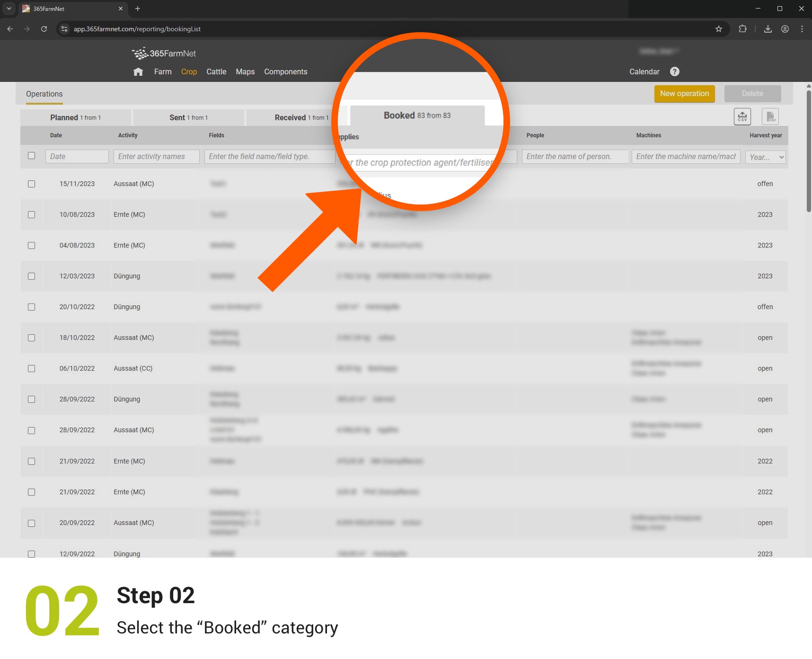
Task: Open the Harvest year dropdown
Action: click(765, 157)
